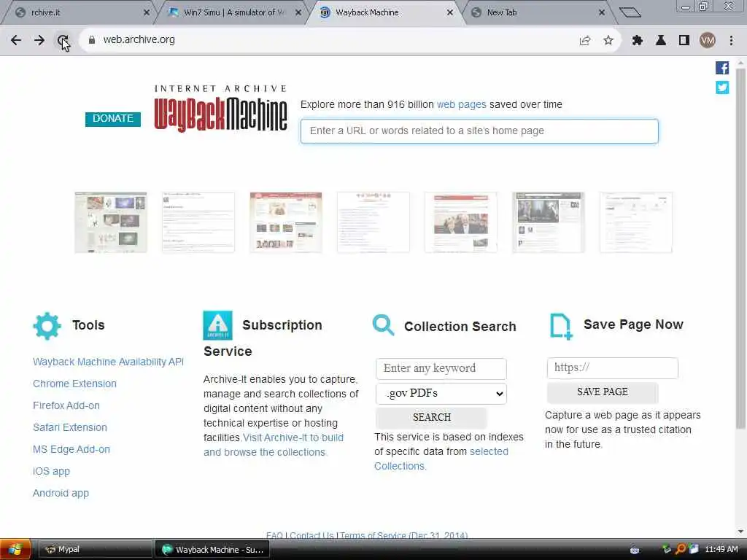Click the SEARCH button under Collection Search

click(x=432, y=418)
